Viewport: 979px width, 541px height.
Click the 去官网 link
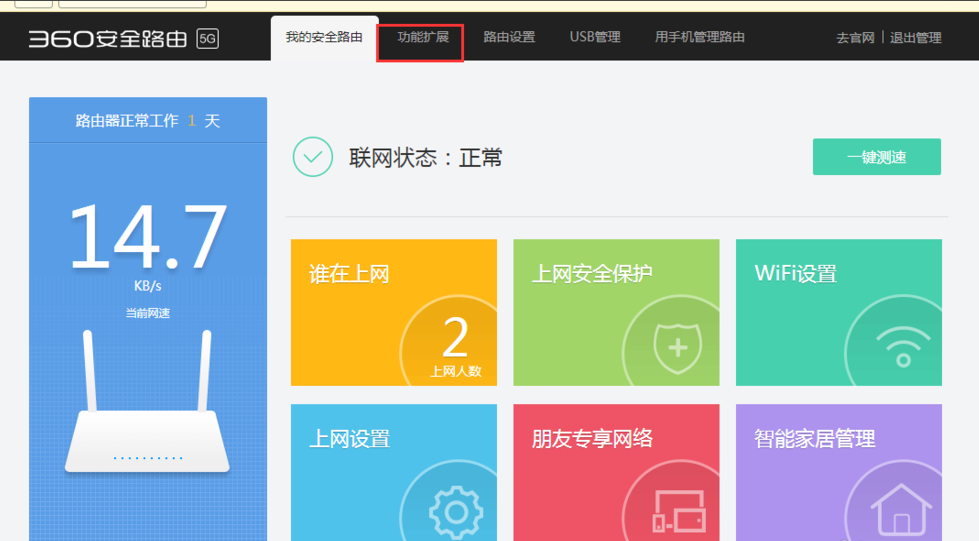point(855,38)
